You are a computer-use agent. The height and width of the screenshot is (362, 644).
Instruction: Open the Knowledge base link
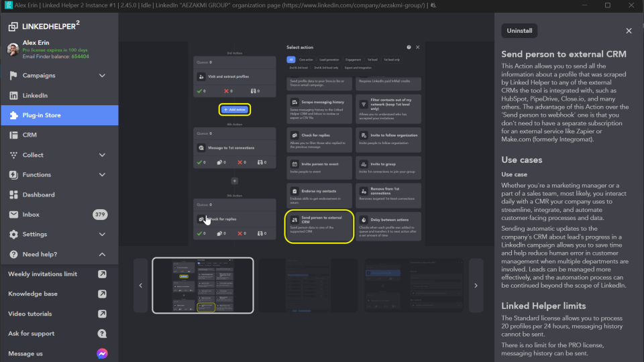[33, 294]
